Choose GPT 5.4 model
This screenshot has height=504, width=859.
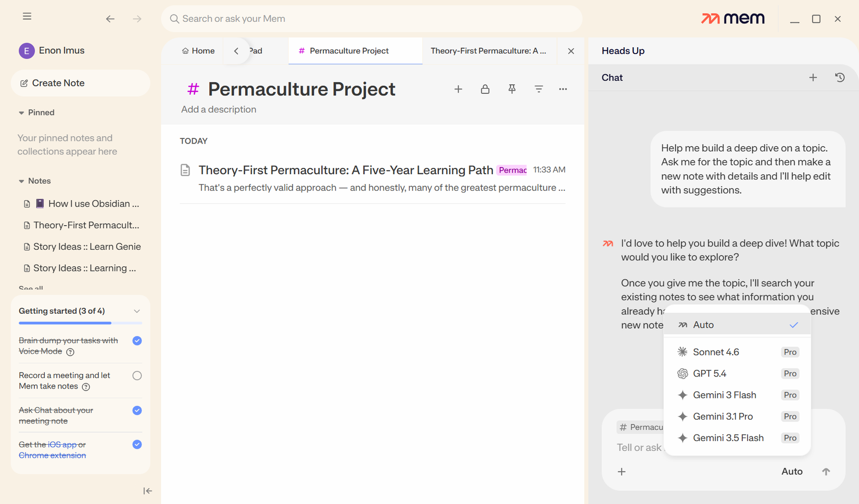737,373
